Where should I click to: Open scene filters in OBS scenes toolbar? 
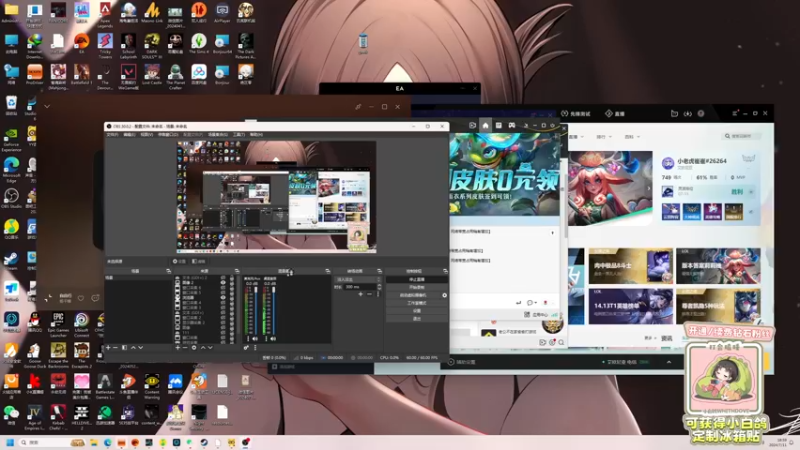click(124, 347)
